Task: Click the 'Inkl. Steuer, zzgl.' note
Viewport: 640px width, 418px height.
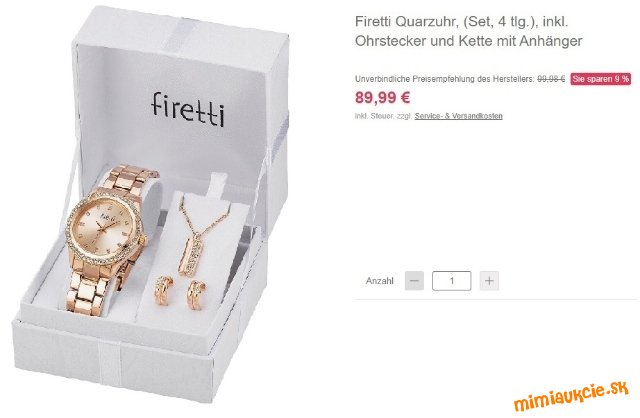Action: (x=384, y=116)
